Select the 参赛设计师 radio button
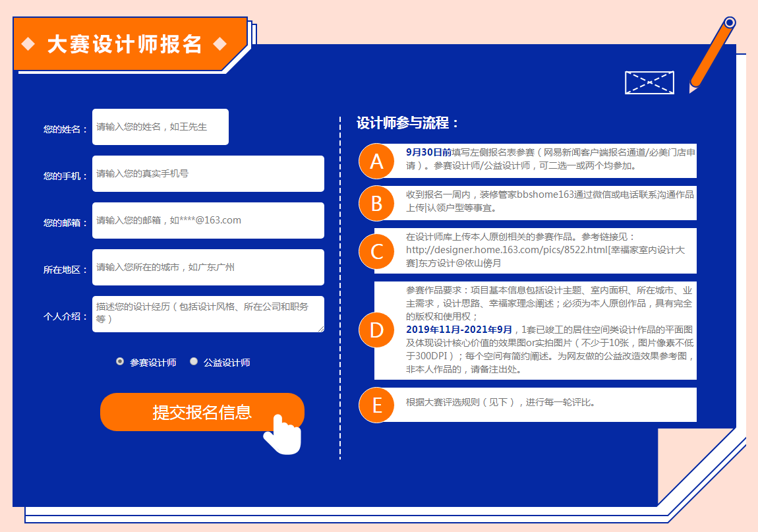 119,361
